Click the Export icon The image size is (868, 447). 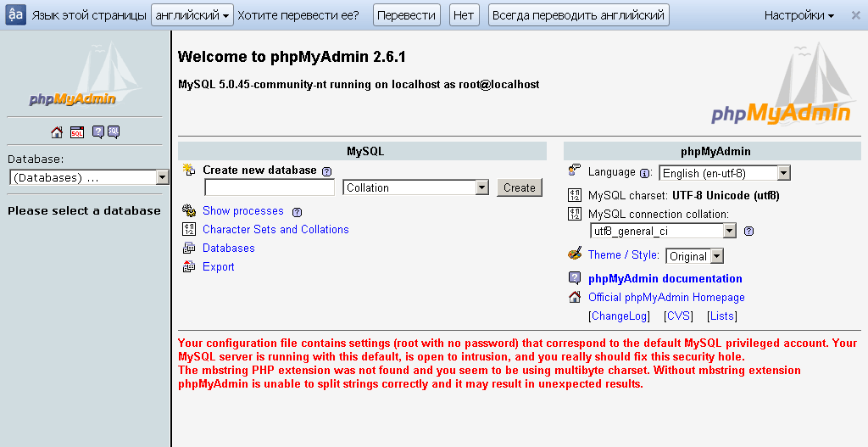click(189, 266)
